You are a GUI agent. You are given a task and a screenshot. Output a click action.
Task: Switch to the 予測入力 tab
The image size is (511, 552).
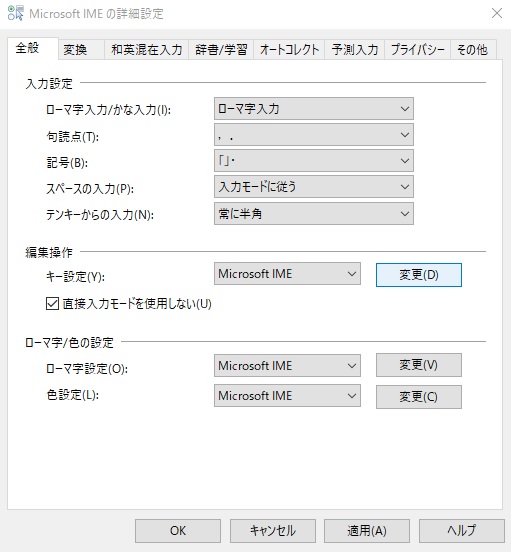354,50
